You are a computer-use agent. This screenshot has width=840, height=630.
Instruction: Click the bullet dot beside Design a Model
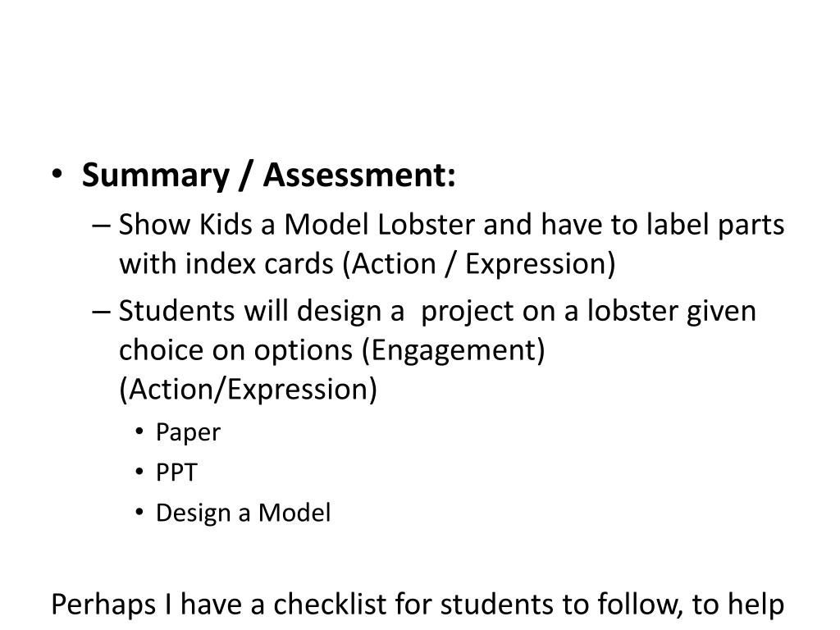click(139, 512)
